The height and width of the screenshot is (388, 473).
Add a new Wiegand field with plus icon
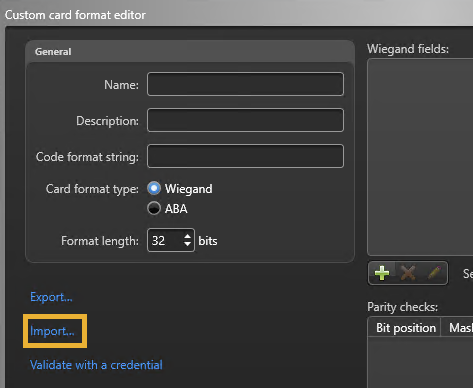click(x=382, y=273)
